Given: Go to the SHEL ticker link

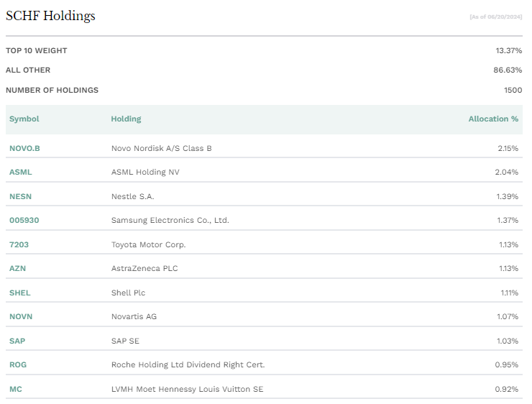Looking at the screenshot, I should click(x=19, y=293).
